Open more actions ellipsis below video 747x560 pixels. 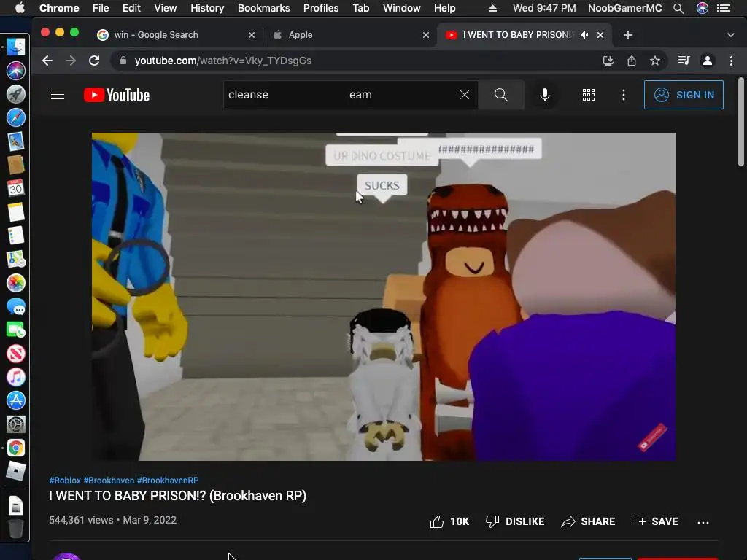[x=703, y=522]
